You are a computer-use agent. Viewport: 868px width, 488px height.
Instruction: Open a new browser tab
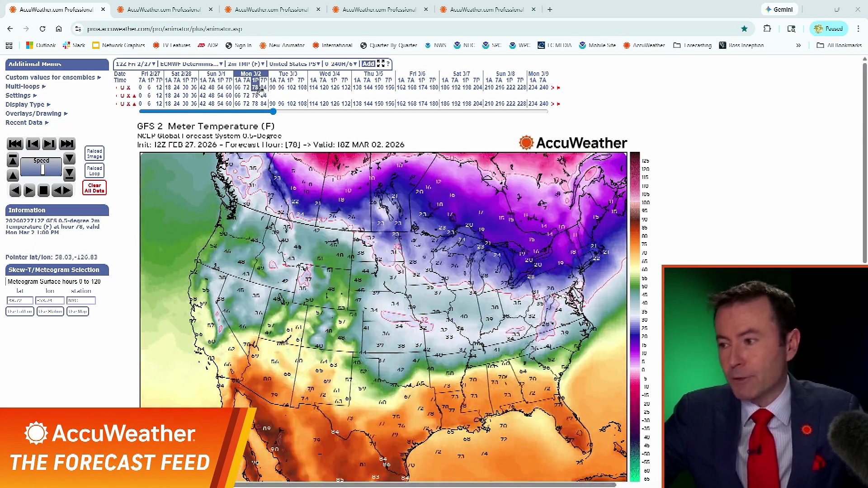(550, 9)
